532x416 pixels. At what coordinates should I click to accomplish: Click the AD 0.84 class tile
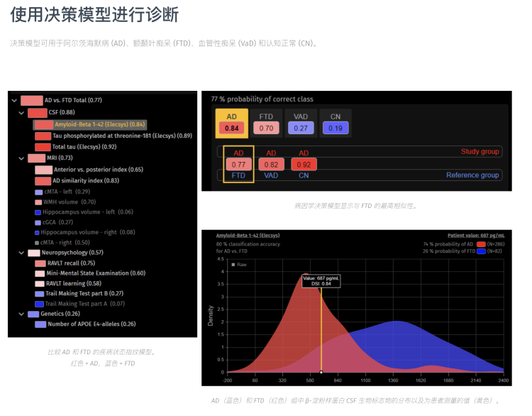tap(232, 124)
